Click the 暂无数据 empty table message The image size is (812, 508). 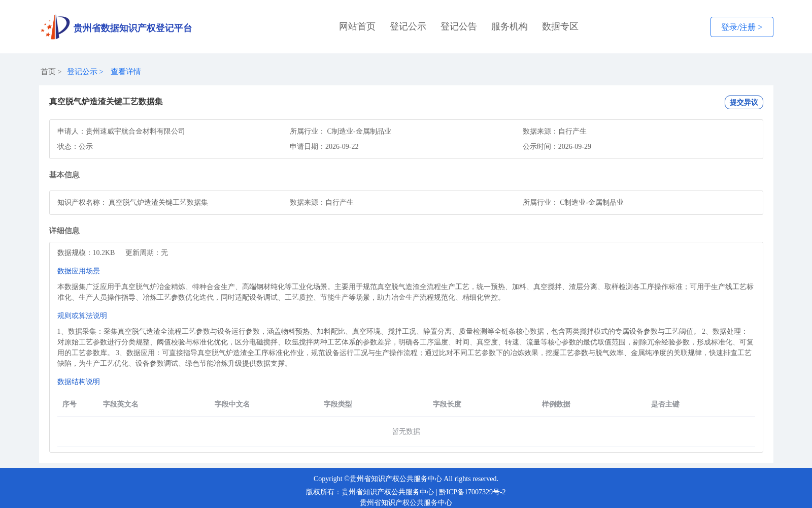click(x=406, y=432)
